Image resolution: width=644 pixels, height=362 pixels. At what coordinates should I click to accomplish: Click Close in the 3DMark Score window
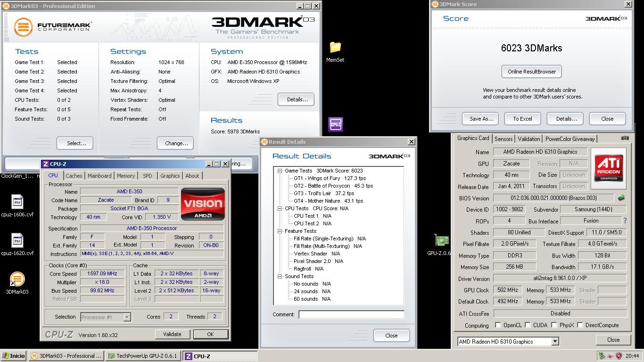coord(607,119)
